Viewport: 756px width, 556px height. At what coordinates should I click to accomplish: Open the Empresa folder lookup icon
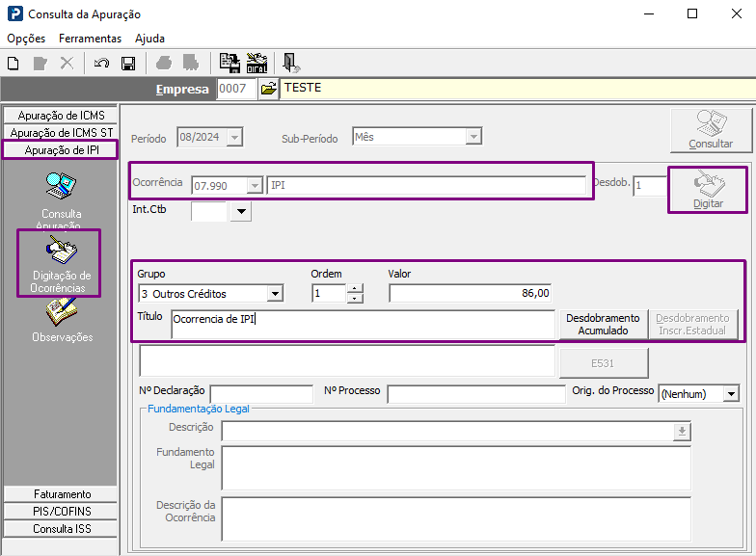pyautogui.click(x=268, y=89)
